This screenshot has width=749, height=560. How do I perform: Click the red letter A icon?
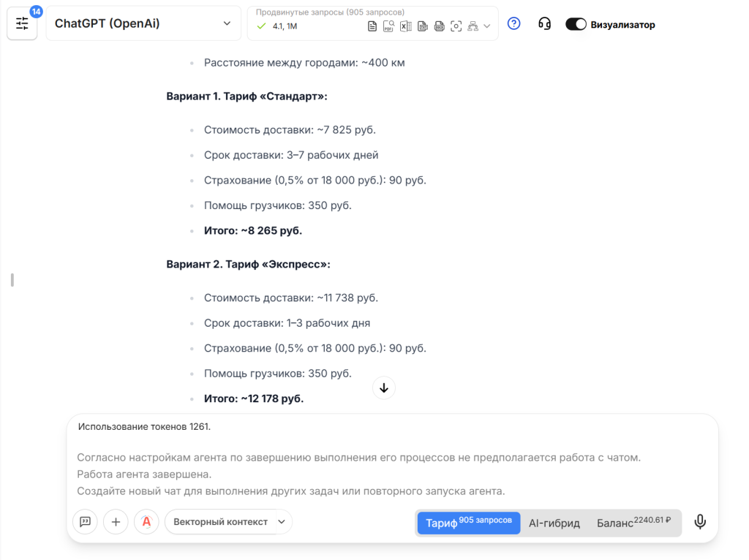pos(146,522)
